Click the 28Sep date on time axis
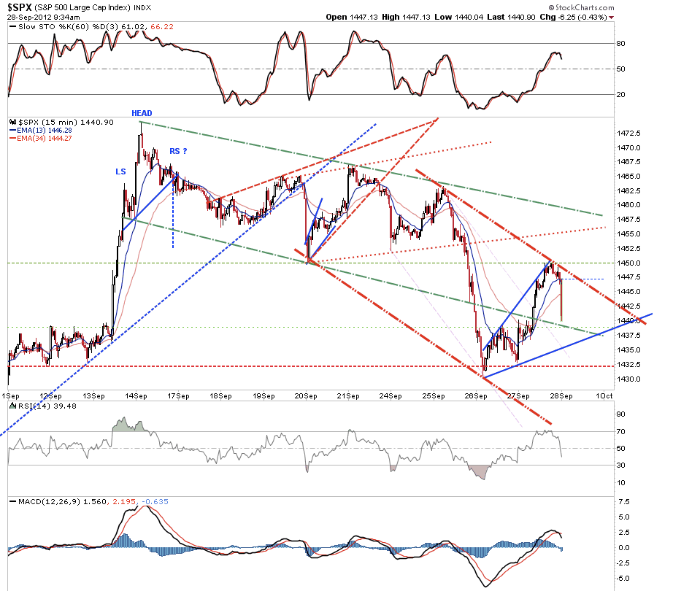This screenshot has height=591, width=700. (x=561, y=396)
